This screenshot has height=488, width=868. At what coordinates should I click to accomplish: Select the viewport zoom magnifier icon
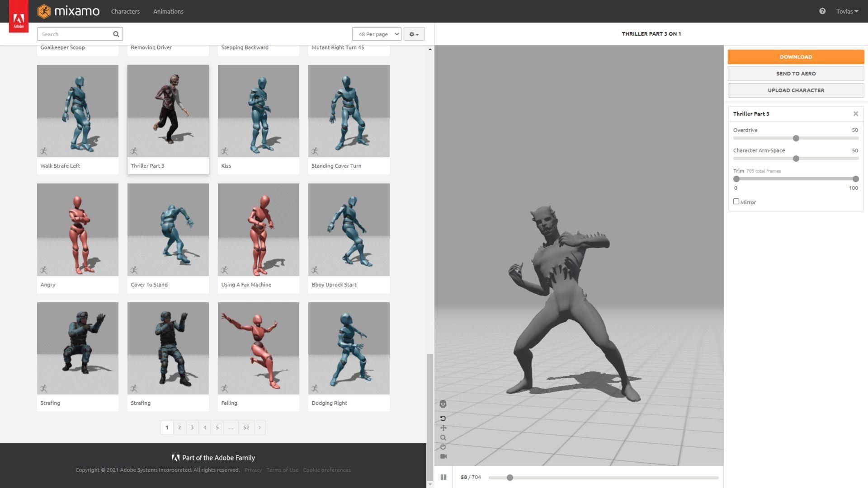click(443, 437)
